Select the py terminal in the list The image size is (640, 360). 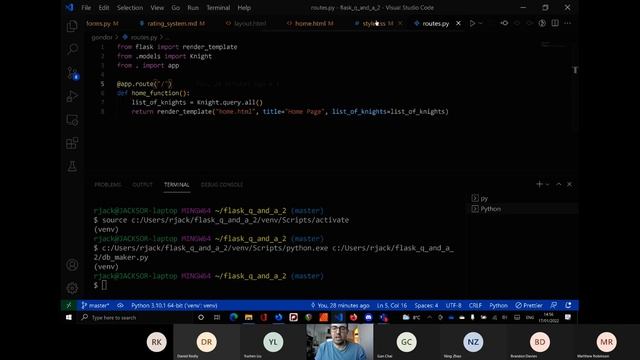point(522,198)
